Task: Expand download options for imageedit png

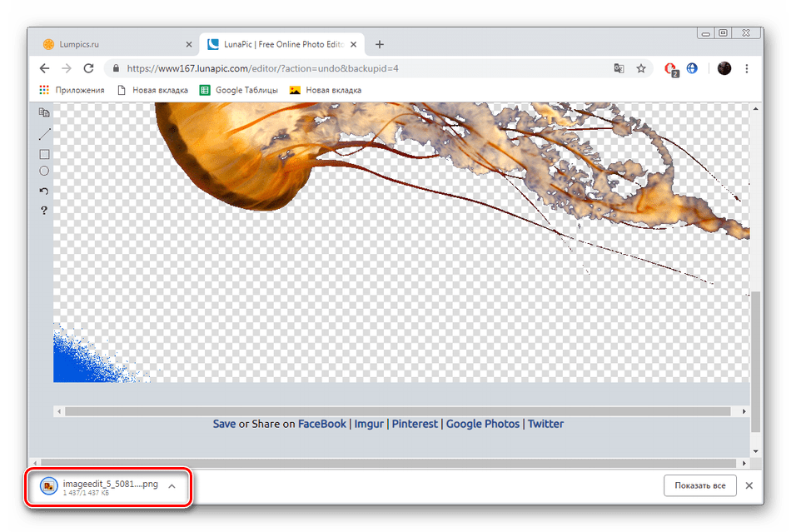Action: (172, 485)
